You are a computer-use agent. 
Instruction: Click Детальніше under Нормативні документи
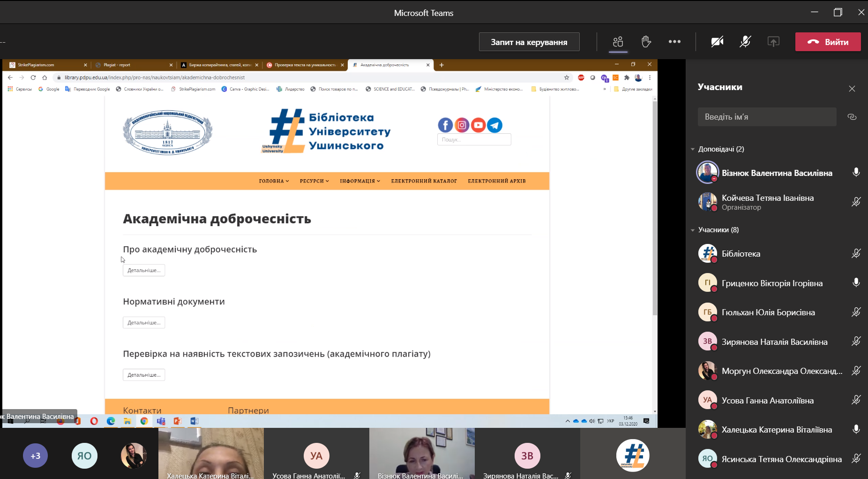coord(144,323)
